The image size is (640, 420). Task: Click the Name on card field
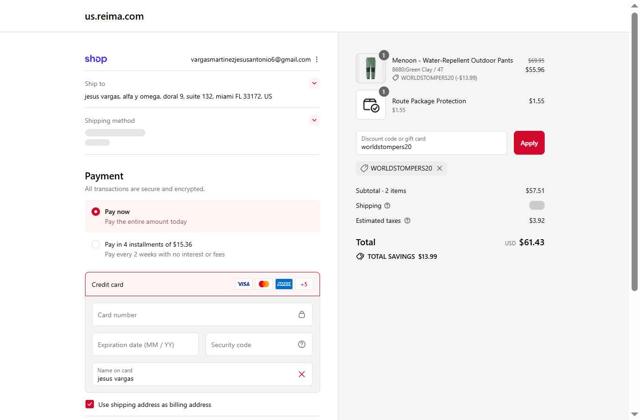(x=202, y=374)
